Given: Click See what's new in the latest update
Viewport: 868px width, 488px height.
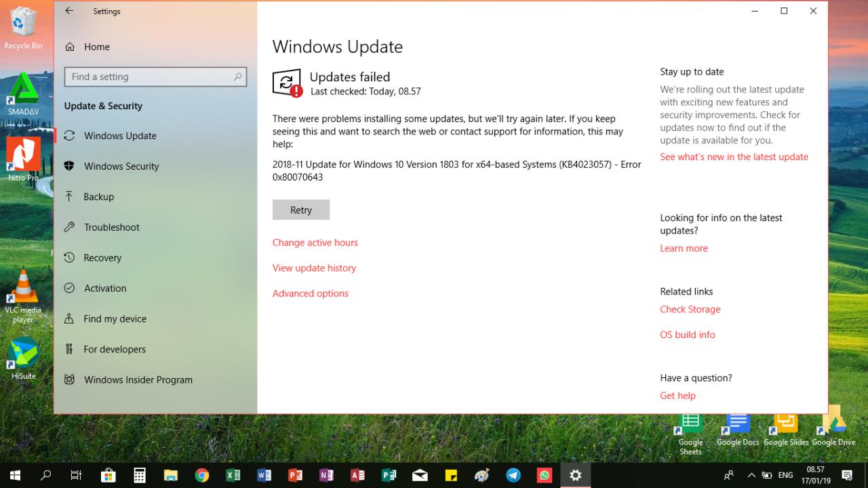Looking at the screenshot, I should (734, 157).
